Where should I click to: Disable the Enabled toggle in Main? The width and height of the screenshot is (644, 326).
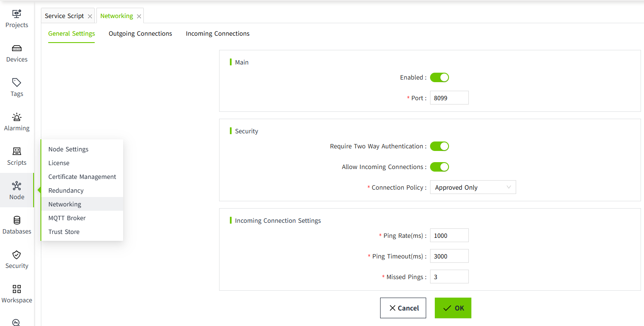click(439, 77)
